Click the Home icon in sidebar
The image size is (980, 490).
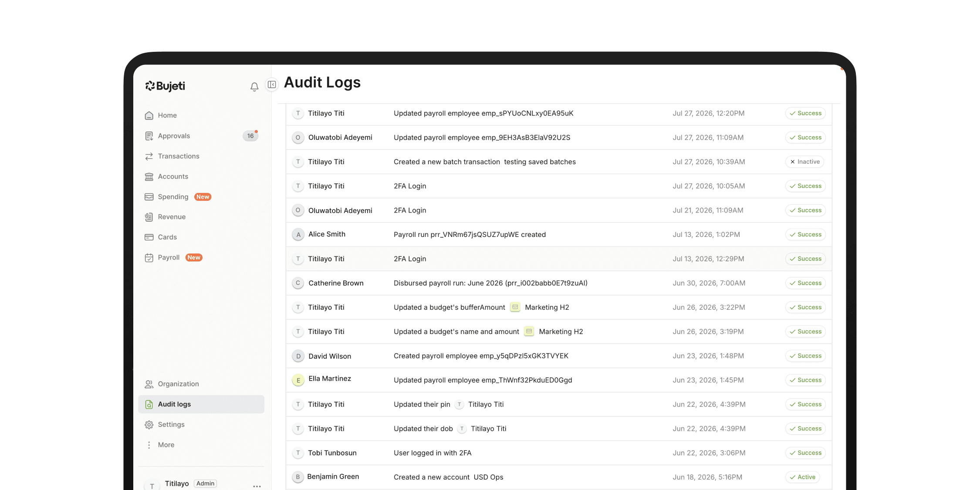tap(149, 115)
